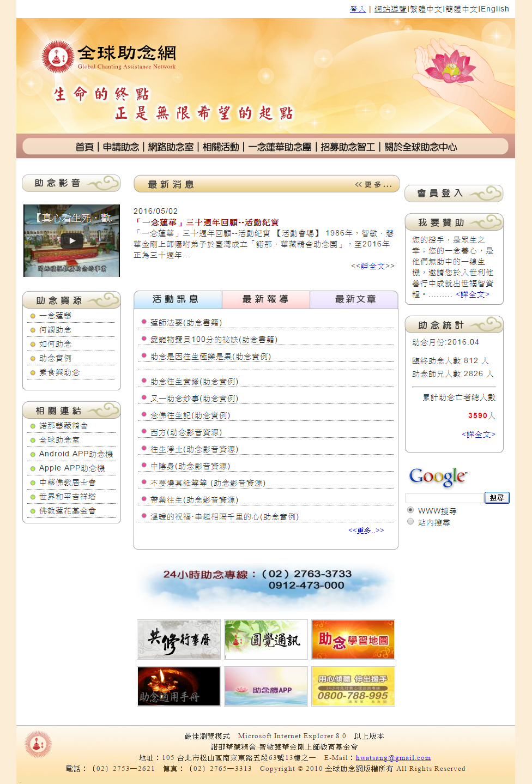Open the 助念機APP banner

(x=266, y=686)
